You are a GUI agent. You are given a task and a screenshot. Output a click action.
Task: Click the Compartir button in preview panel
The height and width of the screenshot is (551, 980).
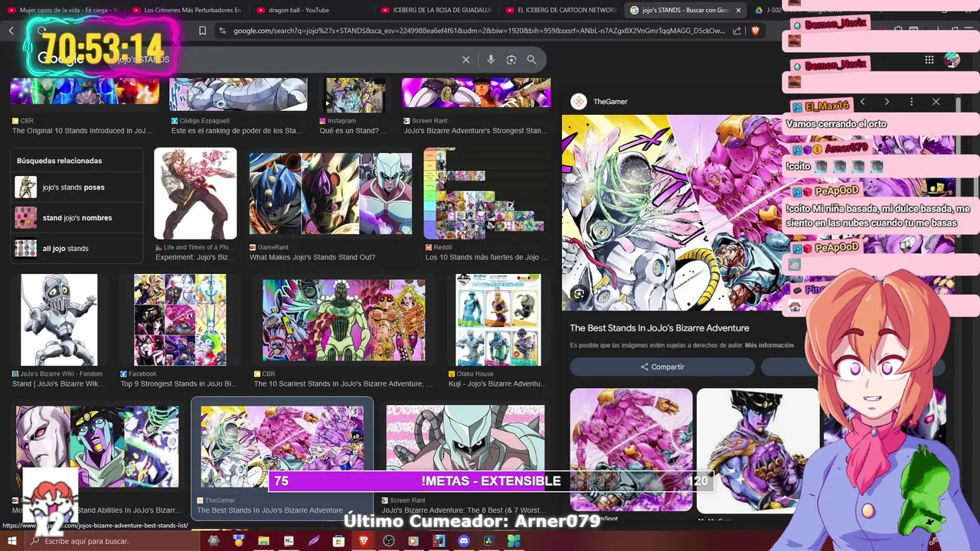click(x=662, y=367)
